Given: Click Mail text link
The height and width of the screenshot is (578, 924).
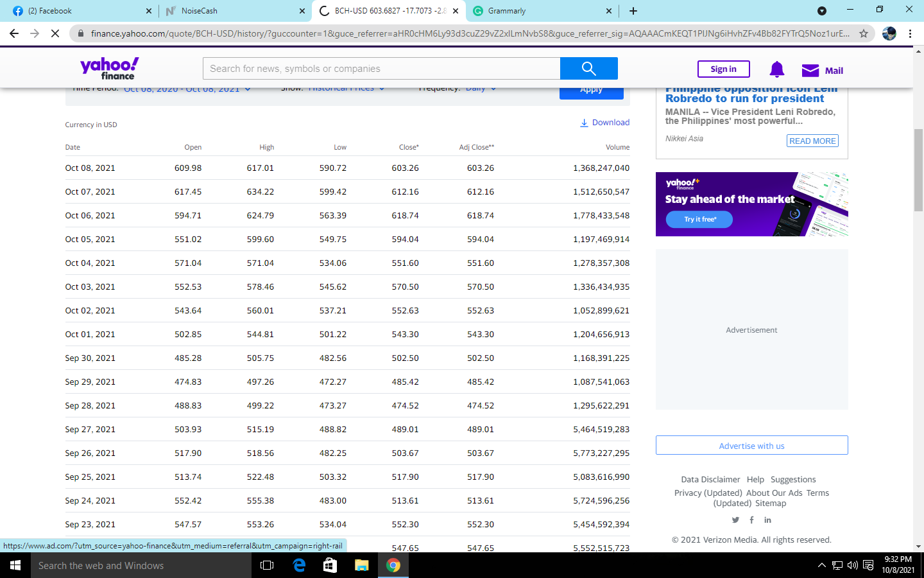Looking at the screenshot, I should click(x=834, y=71).
